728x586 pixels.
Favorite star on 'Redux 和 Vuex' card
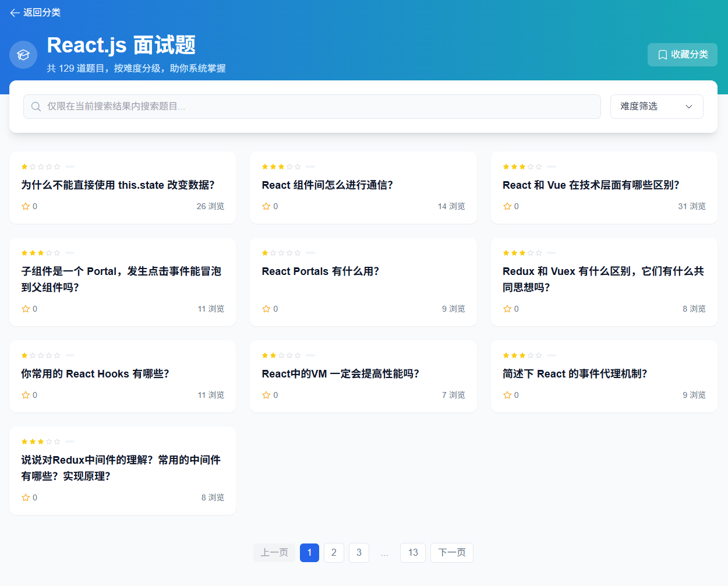tap(507, 309)
